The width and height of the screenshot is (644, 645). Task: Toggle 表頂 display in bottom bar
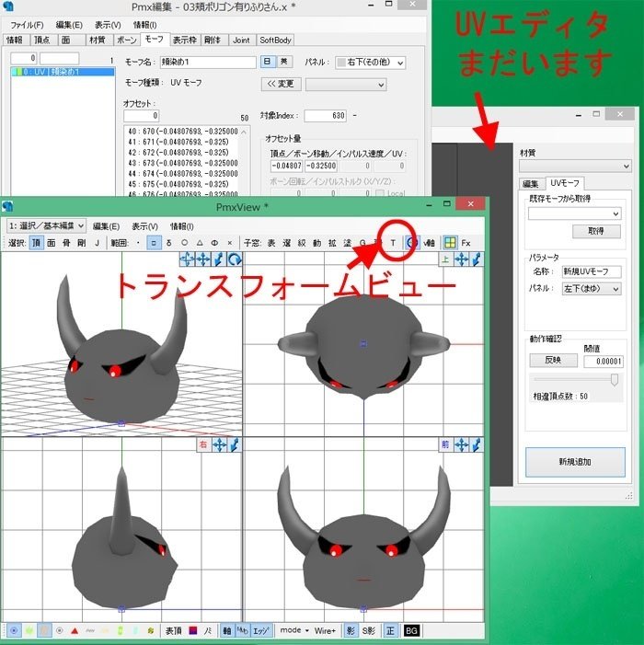tap(173, 630)
